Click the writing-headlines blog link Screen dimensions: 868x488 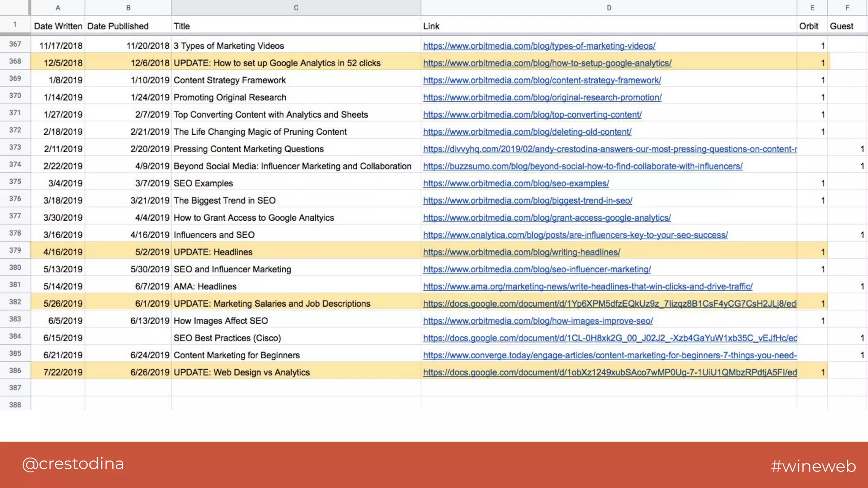(521, 252)
